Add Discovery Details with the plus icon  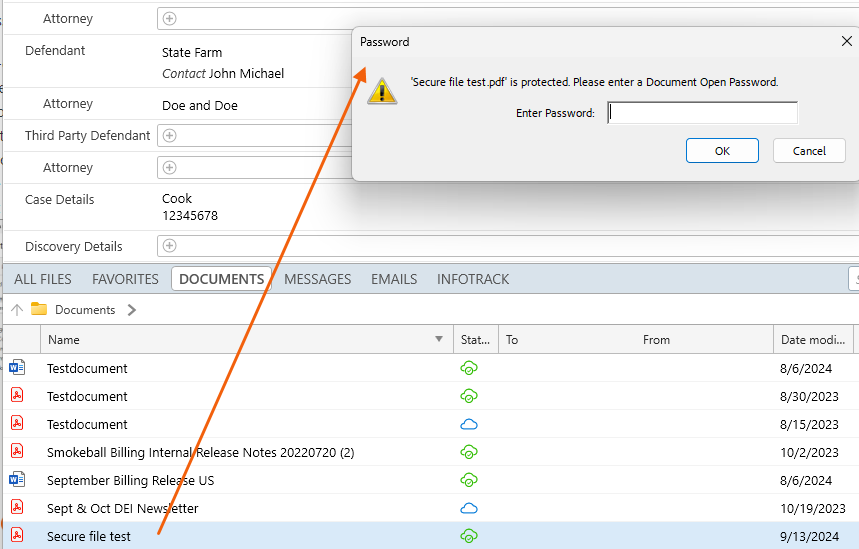tap(170, 245)
